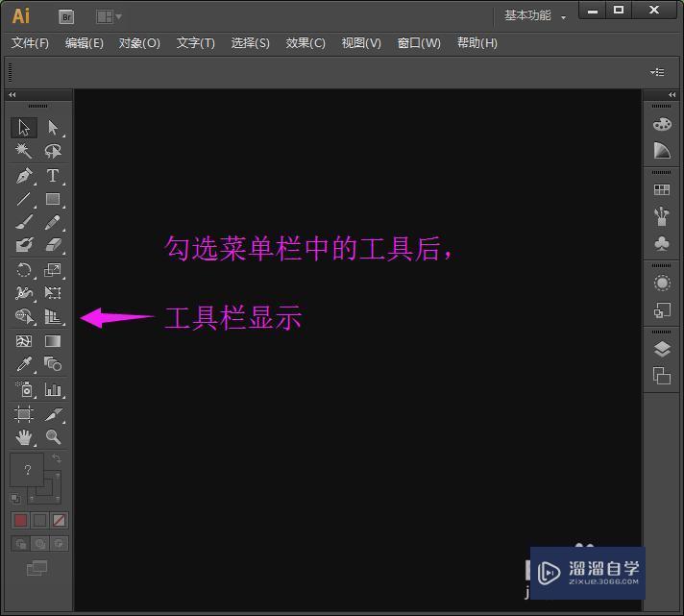Expand the right panel dock arrows
The width and height of the screenshot is (684, 616).
(x=672, y=95)
